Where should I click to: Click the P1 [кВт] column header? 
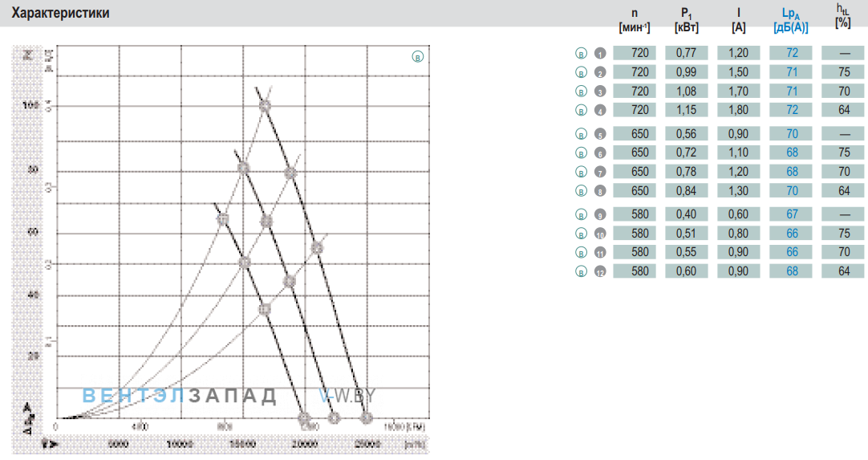point(687,21)
